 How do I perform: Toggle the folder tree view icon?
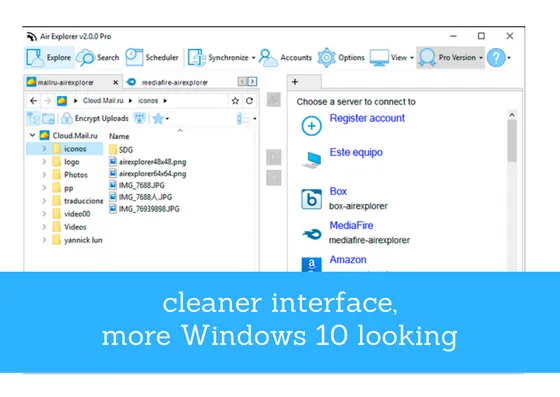(33, 118)
